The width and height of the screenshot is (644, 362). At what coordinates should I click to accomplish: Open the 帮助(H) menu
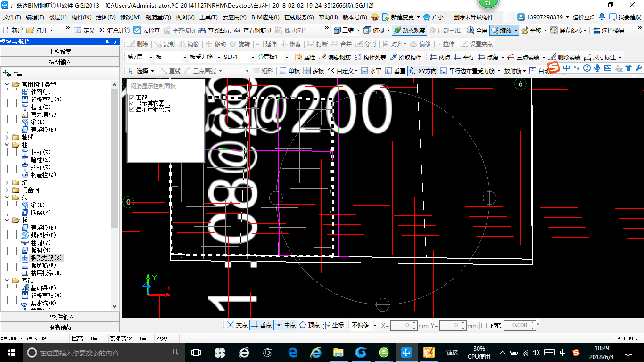point(328,17)
